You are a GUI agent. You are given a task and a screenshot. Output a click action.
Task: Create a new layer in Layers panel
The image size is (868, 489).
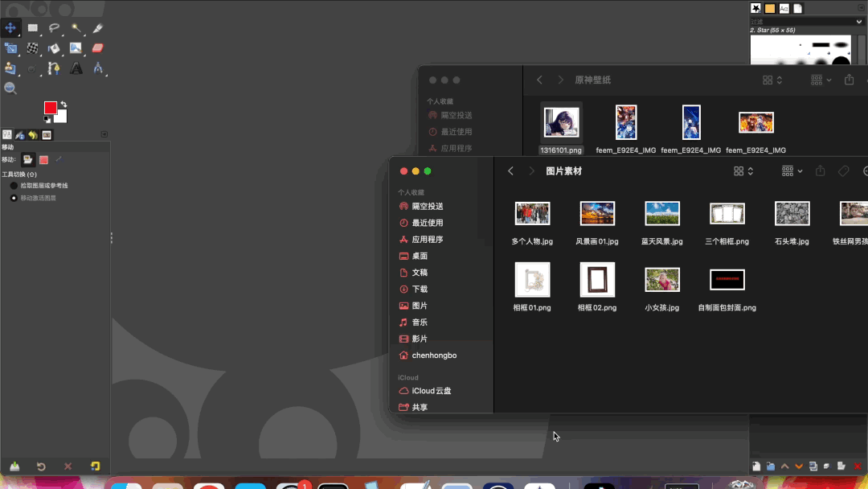pyautogui.click(x=756, y=466)
